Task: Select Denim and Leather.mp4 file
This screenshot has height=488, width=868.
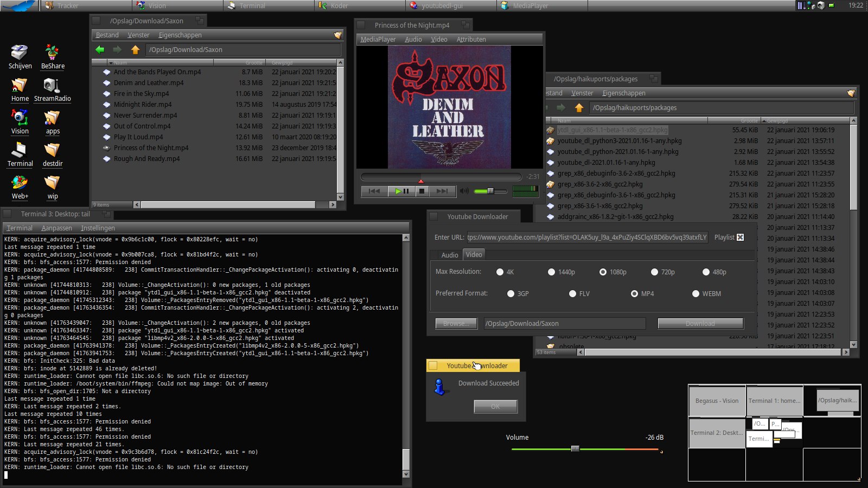Action: (149, 82)
